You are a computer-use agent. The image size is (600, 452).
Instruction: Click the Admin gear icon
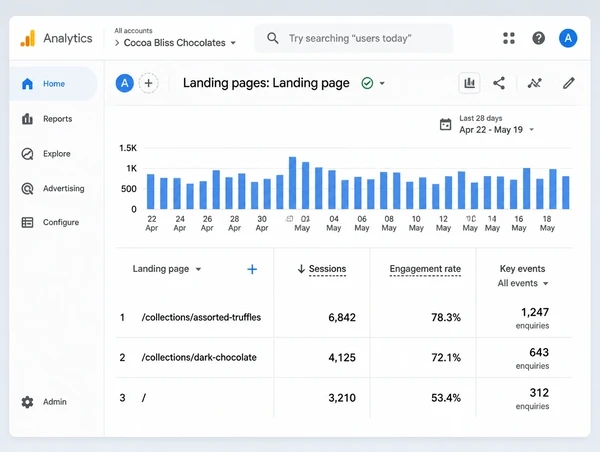click(x=28, y=402)
